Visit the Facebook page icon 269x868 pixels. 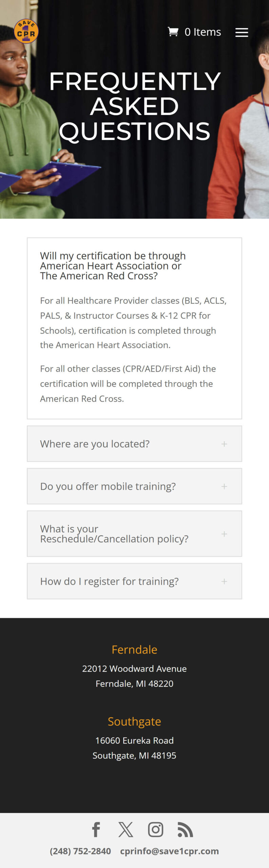tap(96, 830)
